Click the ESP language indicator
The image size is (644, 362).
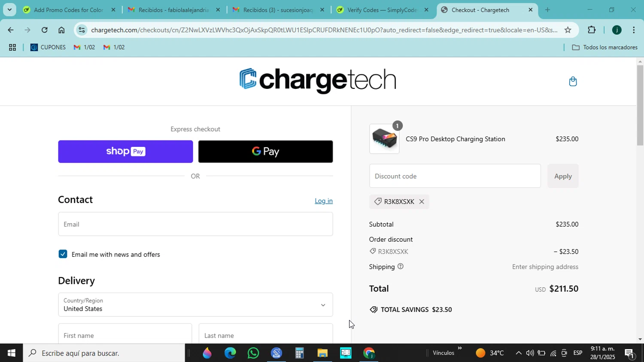[x=578, y=353]
